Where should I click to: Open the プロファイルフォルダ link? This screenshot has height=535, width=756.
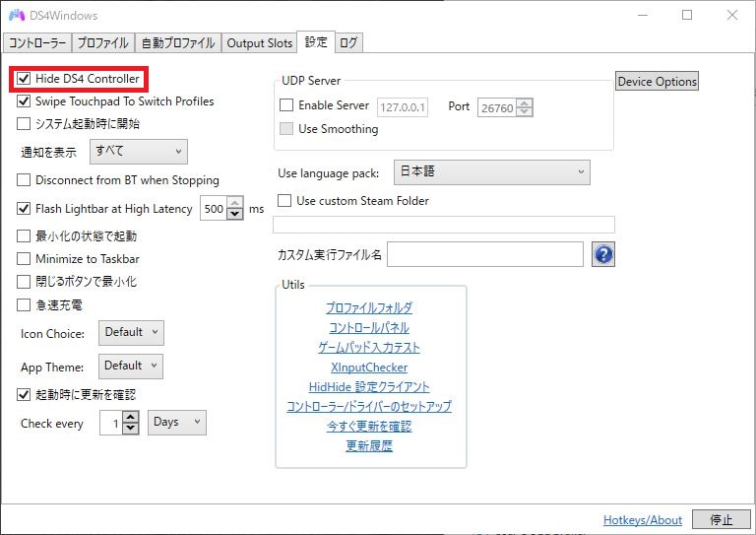[369, 307]
